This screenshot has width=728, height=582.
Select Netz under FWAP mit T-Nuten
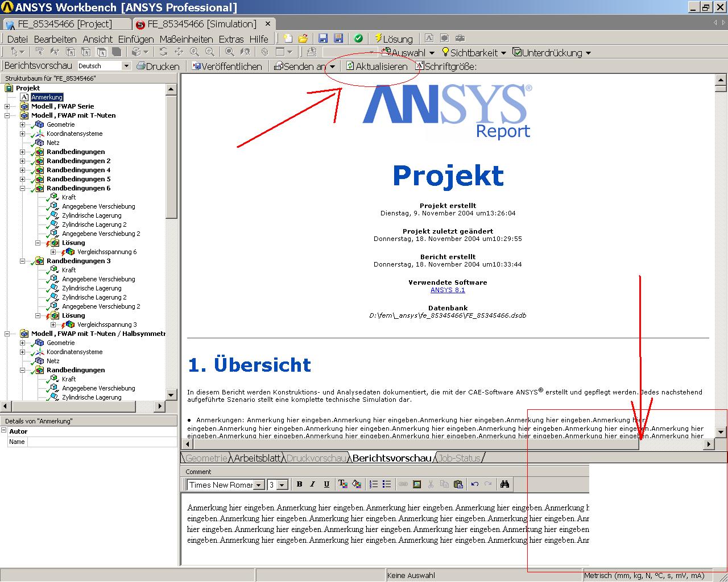(53, 143)
